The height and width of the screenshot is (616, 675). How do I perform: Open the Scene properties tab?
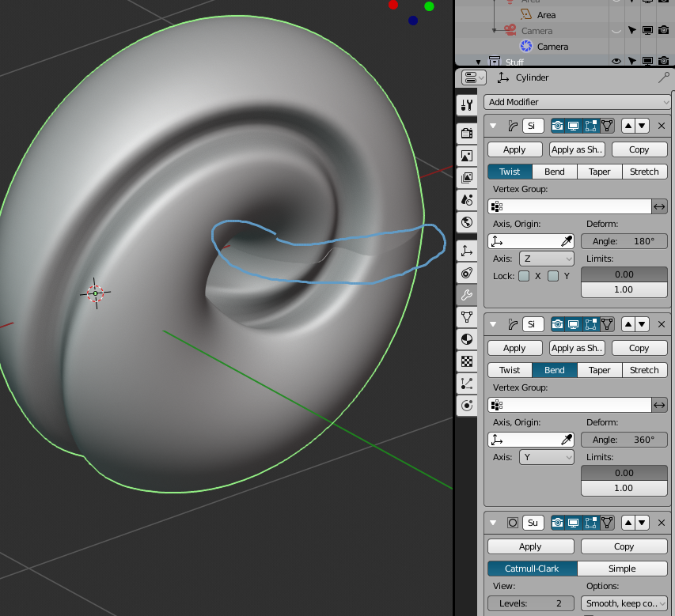467,199
